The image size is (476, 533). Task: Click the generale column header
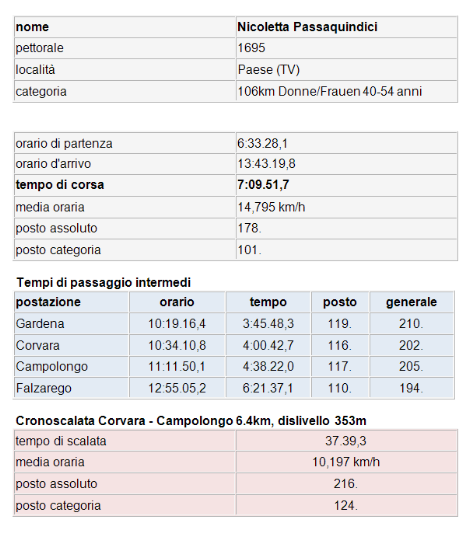(411, 302)
